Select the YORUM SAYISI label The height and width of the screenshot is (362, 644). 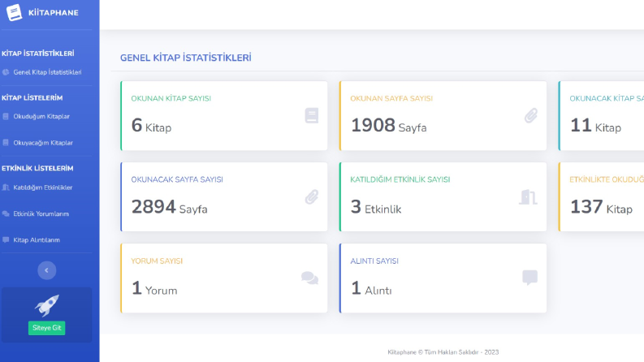coord(157,261)
